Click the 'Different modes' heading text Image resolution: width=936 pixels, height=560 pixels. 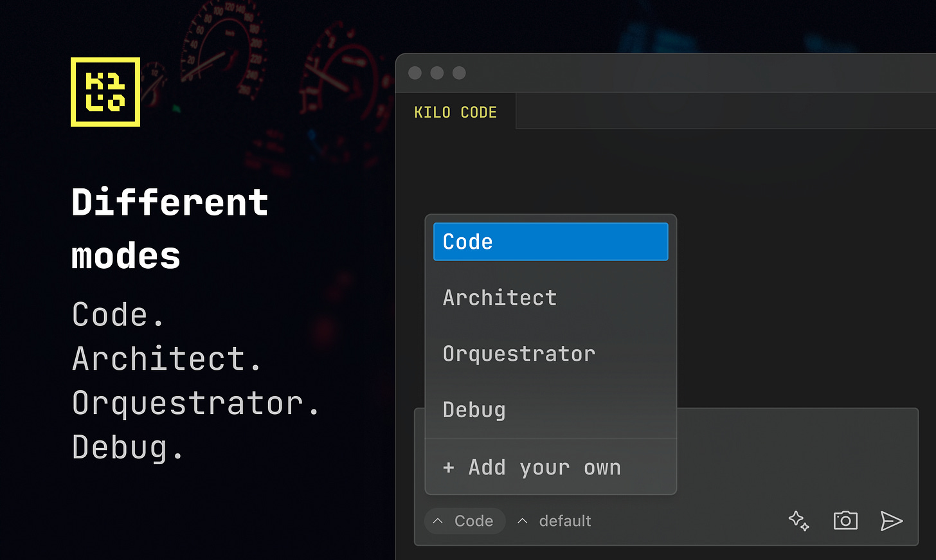[x=170, y=229]
